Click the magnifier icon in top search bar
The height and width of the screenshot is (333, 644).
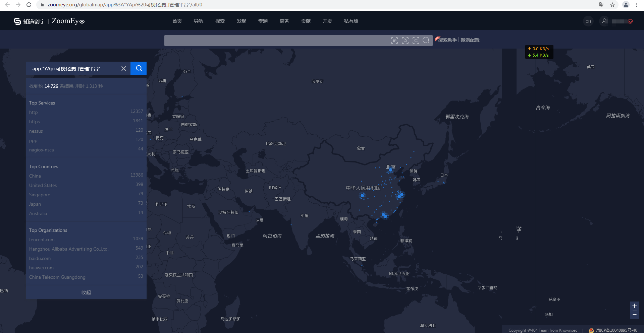[x=426, y=41]
